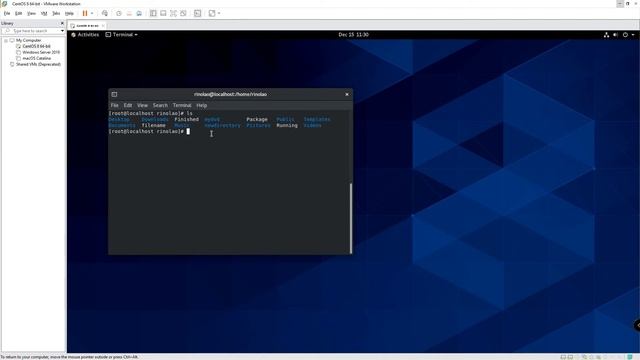Open the Tabs menu
Viewport: 640px width, 360px height.
coord(56,13)
